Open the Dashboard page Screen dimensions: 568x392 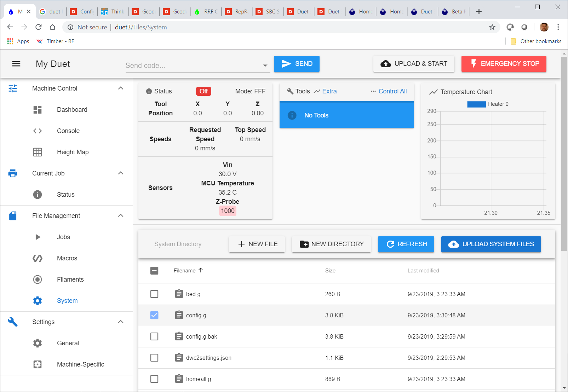[72, 110]
